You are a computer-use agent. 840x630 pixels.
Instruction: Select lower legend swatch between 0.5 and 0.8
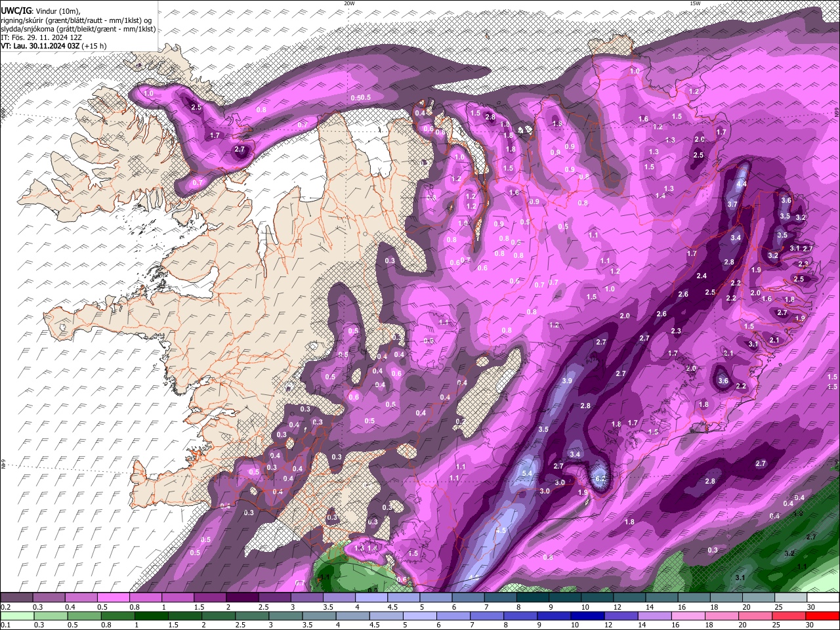pos(84,616)
